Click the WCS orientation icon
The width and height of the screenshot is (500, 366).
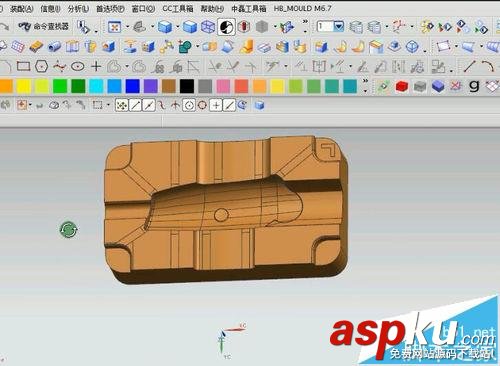(399, 27)
